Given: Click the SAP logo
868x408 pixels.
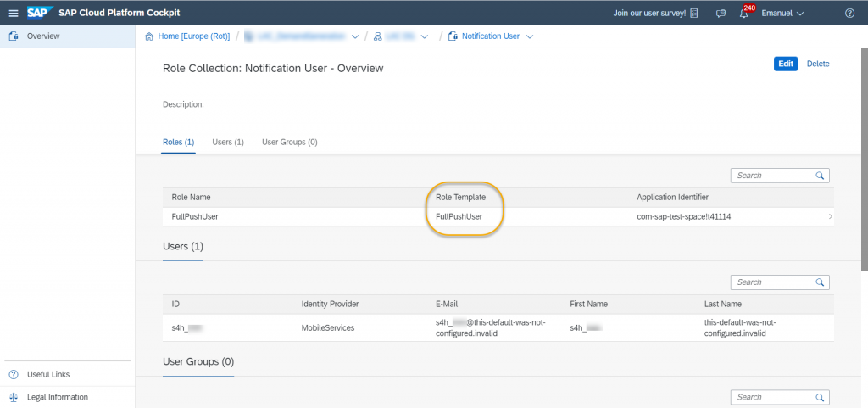Looking at the screenshot, I should click(40, 13).
